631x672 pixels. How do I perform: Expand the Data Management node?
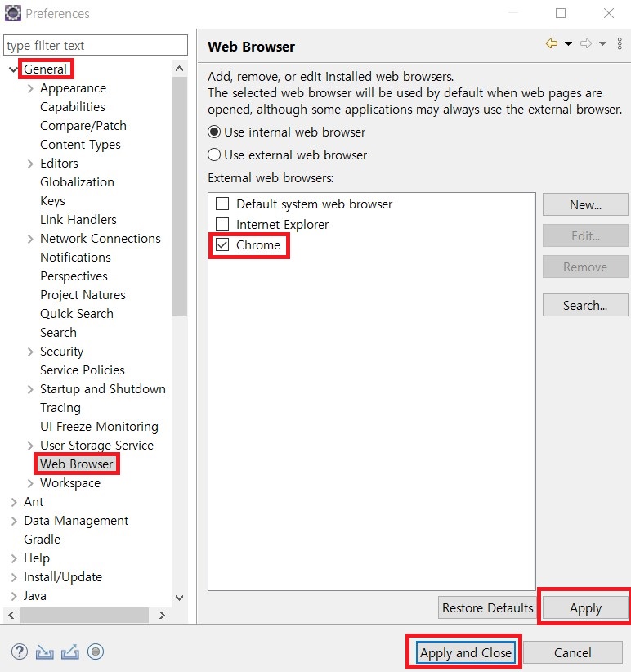pyautogui.click(x=14, y=521)
